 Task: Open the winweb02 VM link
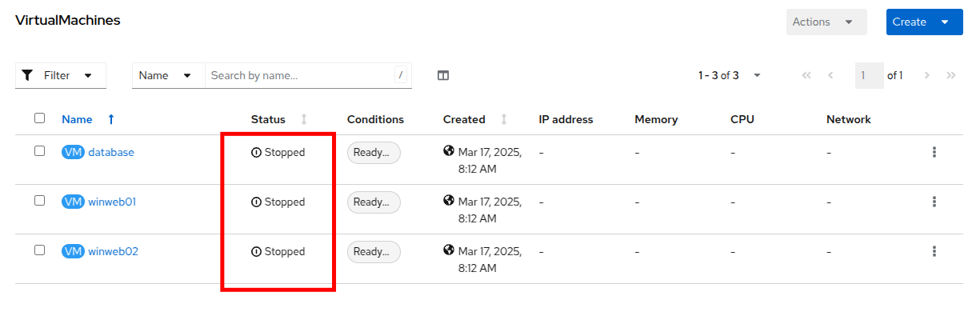pyautogui.click(x=113, y=251)
